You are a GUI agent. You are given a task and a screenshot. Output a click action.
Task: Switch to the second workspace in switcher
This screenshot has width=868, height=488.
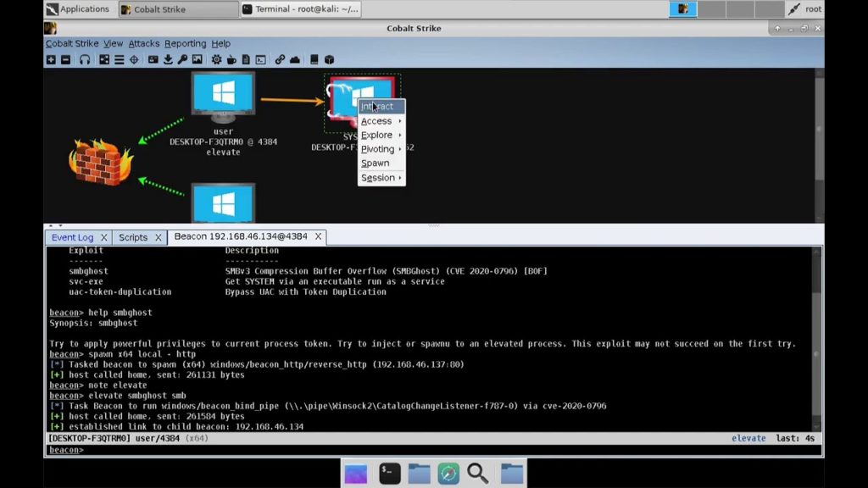coord(711,8)
